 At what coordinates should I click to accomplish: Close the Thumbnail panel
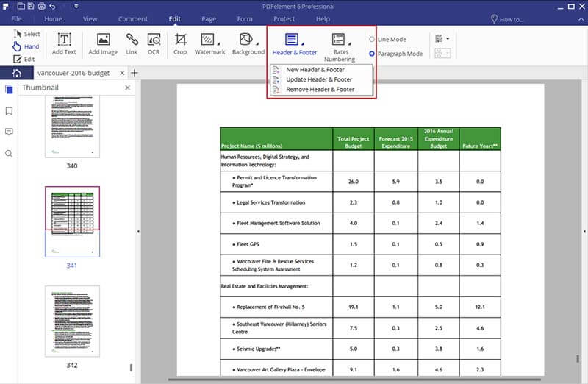(x=127, y=88)
